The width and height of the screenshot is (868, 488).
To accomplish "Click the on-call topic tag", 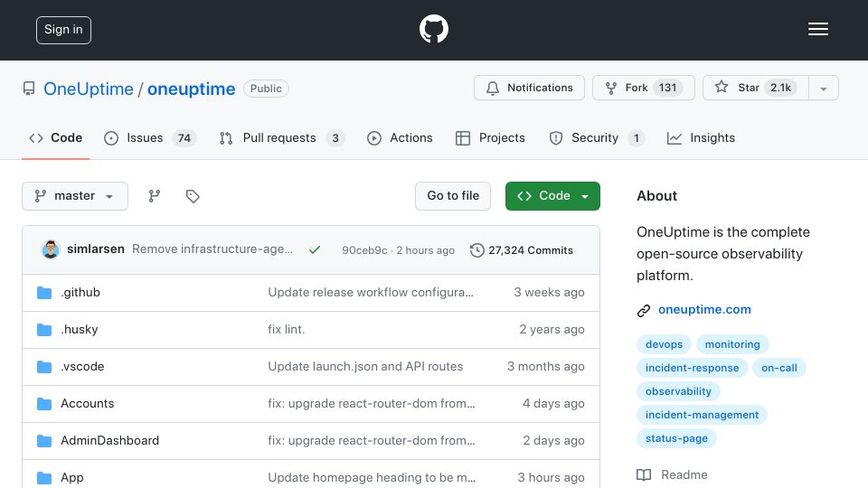I will click(x=778, y=368).
